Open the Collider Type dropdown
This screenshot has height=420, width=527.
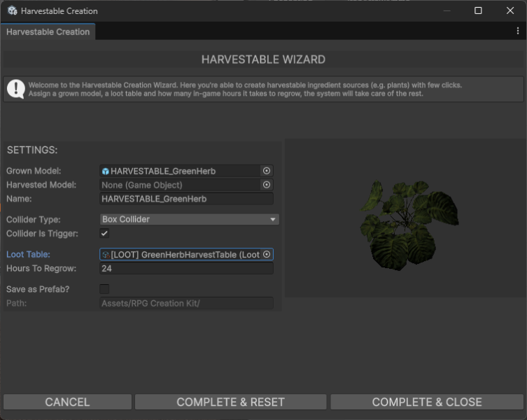coord(190,219)
